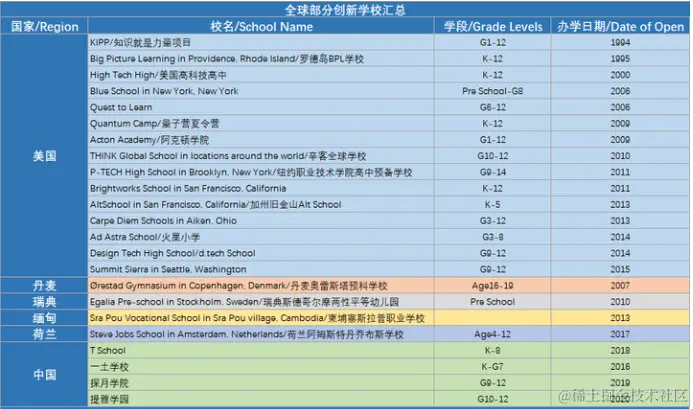Viewport: 693px width, 409px height.
Task: Click the 2019 open date cell
Action: pos(620,383)
